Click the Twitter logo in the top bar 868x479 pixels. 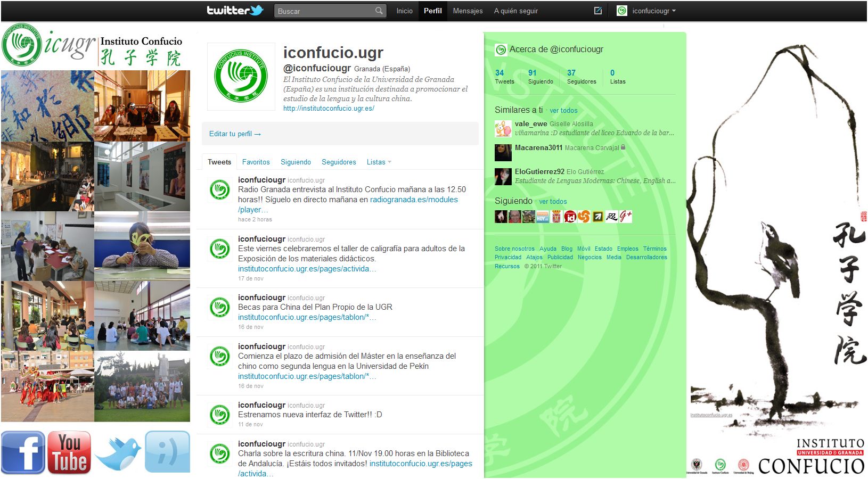click(x=235, y=11)
